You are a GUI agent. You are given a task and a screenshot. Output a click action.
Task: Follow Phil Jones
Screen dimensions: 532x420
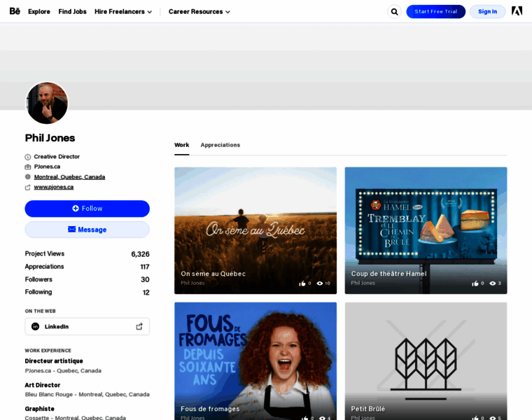[87, 209]
